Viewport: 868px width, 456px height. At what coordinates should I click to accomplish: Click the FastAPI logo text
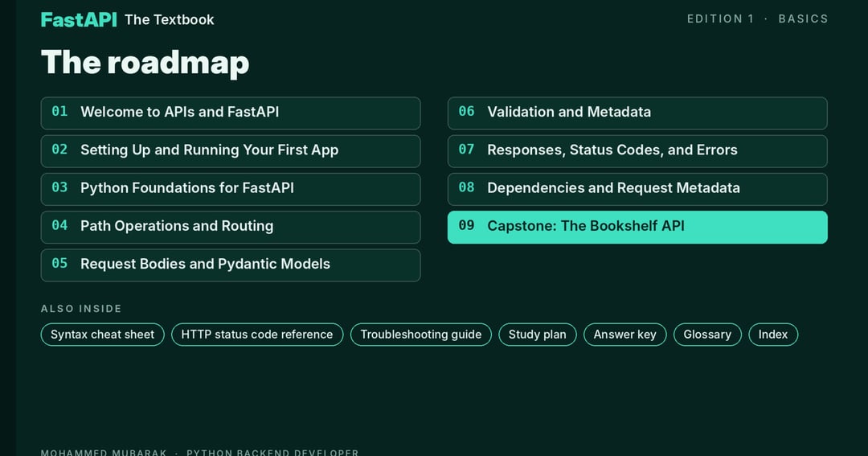(79, 19)
